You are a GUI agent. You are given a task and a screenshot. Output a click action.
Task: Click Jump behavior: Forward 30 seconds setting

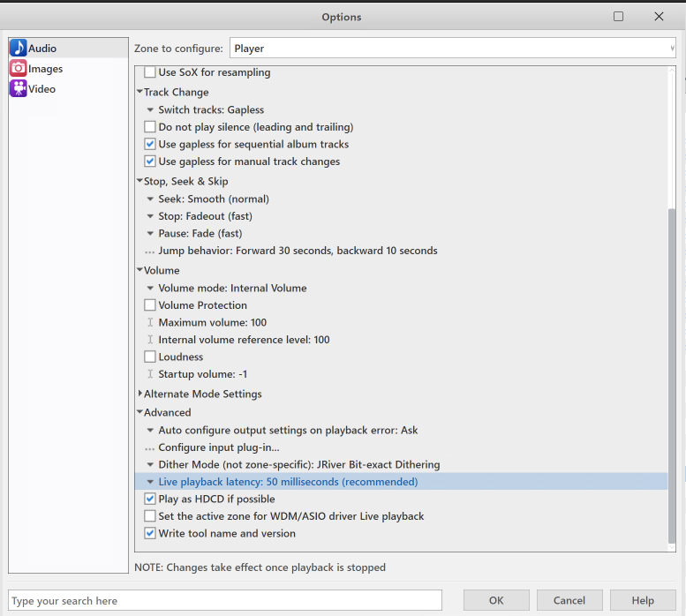[298, 251]
